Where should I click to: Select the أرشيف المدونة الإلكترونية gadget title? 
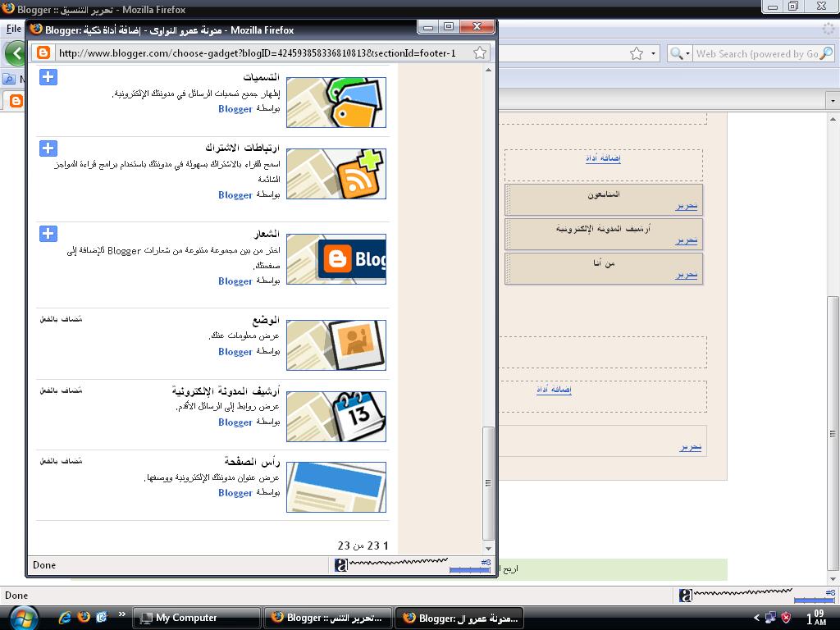pyautogui.click(x=226, y=391)
